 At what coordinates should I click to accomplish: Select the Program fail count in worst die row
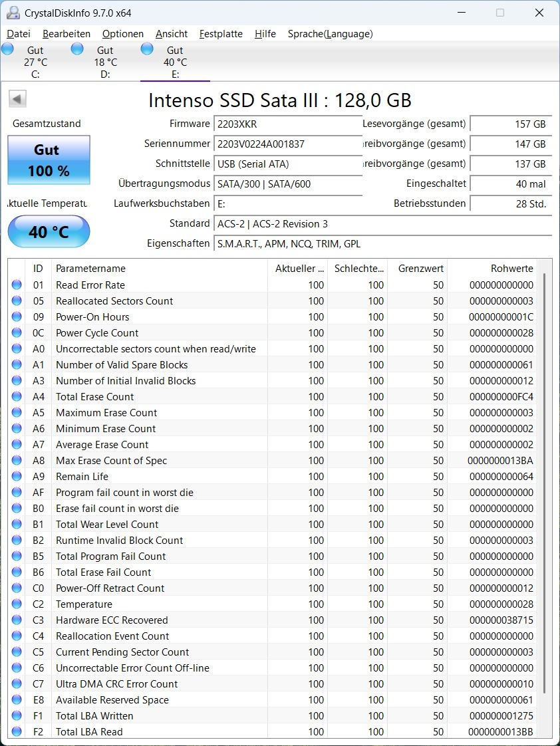pos(273,493)
